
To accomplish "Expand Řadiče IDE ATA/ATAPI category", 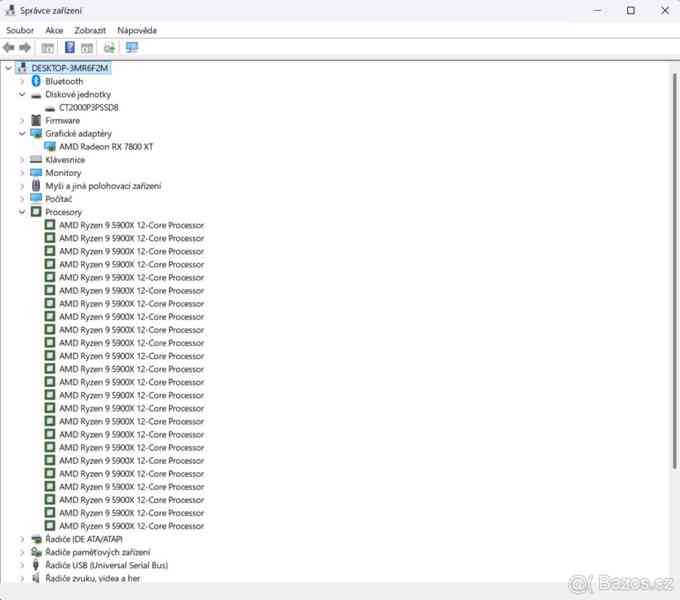I will pyautogui.click(x=22, y=539).
